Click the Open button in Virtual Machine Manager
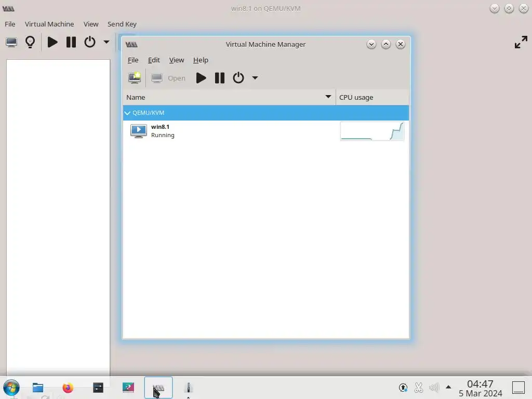This screenshot has width=532, height=399. point(169,78)
